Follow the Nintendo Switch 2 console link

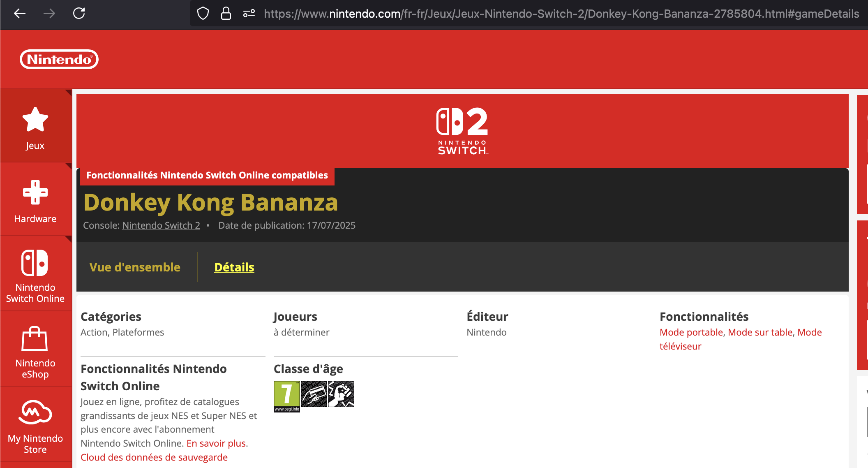161,225
